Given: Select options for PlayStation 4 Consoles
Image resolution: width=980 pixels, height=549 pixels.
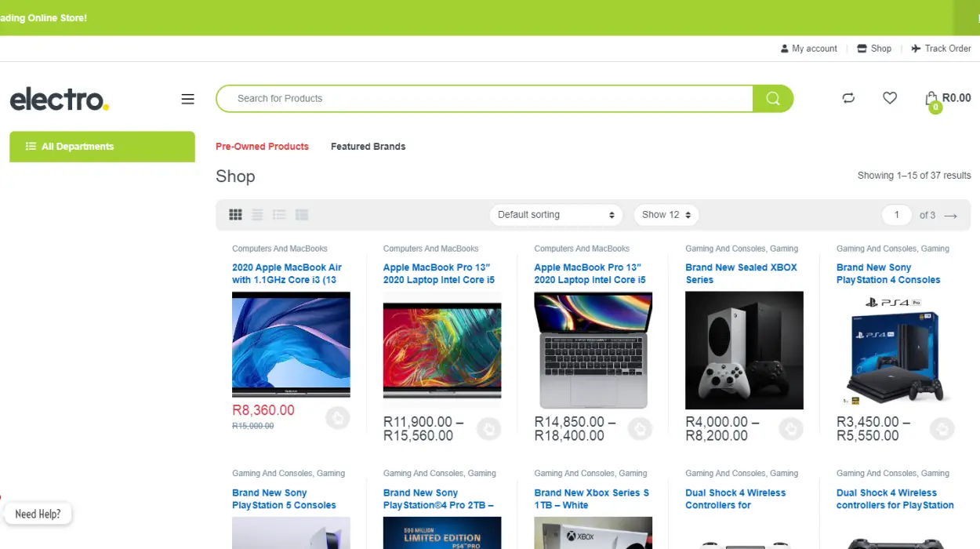Looking at the screenshot, I should tap(942, 428).
